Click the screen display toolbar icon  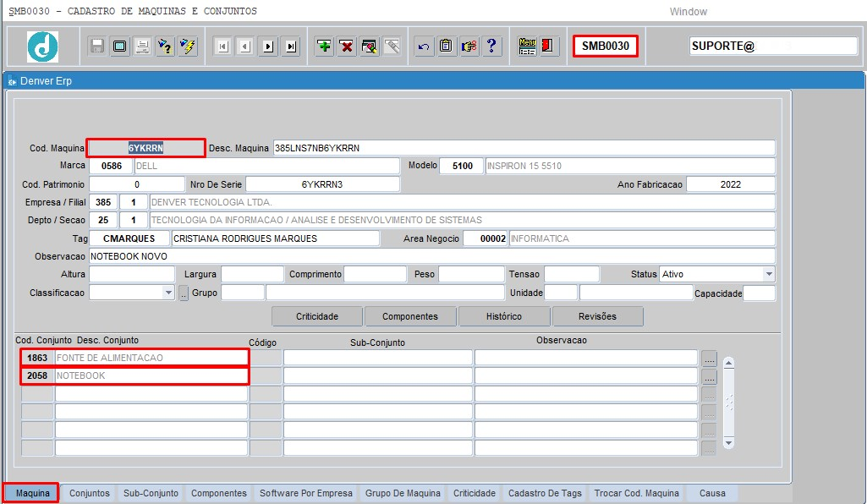(x=119, y=46)
